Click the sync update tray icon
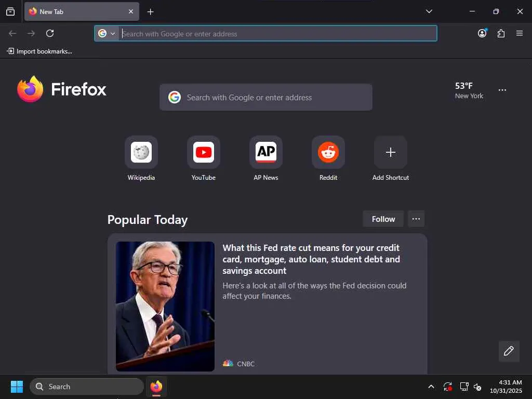This screenshot has height=399, width=532. (447, 387)
